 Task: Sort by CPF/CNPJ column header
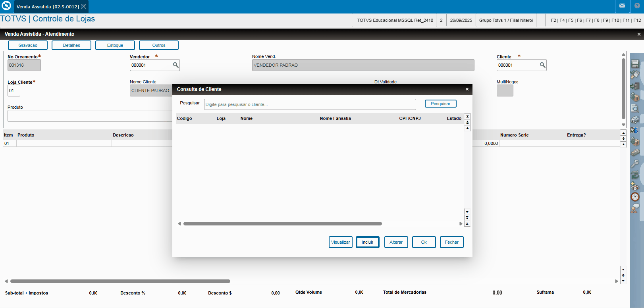click(x=410, y=118)
